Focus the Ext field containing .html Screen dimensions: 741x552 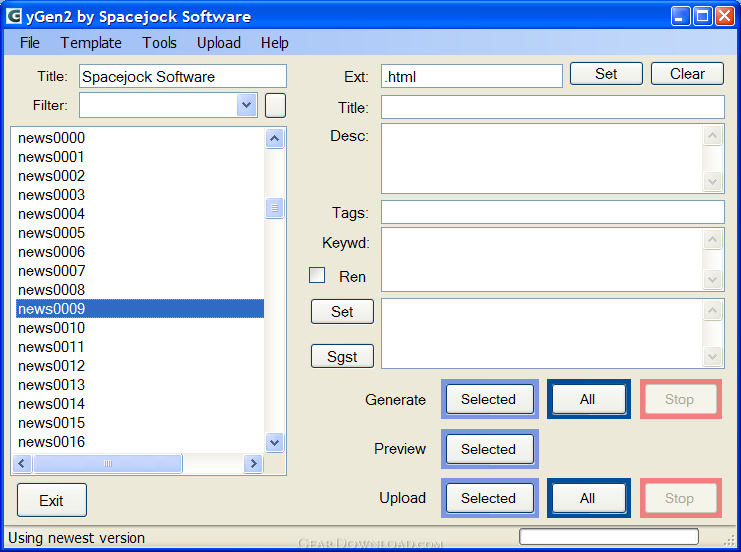472,76
